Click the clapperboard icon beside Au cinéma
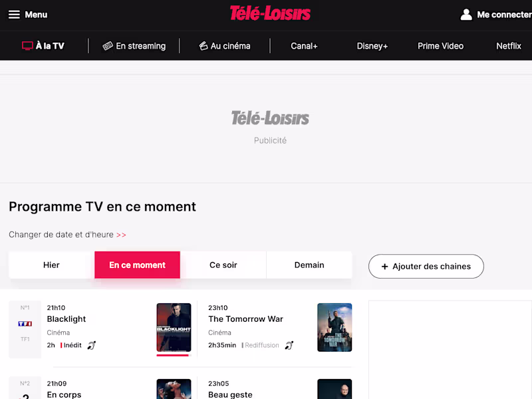The height and width of the screenshot is (399, 532). click(203, 46)
